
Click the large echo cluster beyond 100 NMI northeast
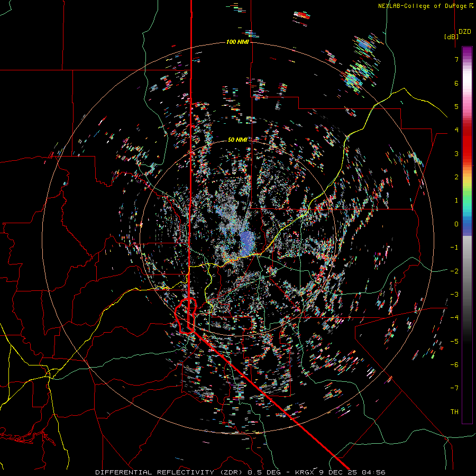(361, 65)
